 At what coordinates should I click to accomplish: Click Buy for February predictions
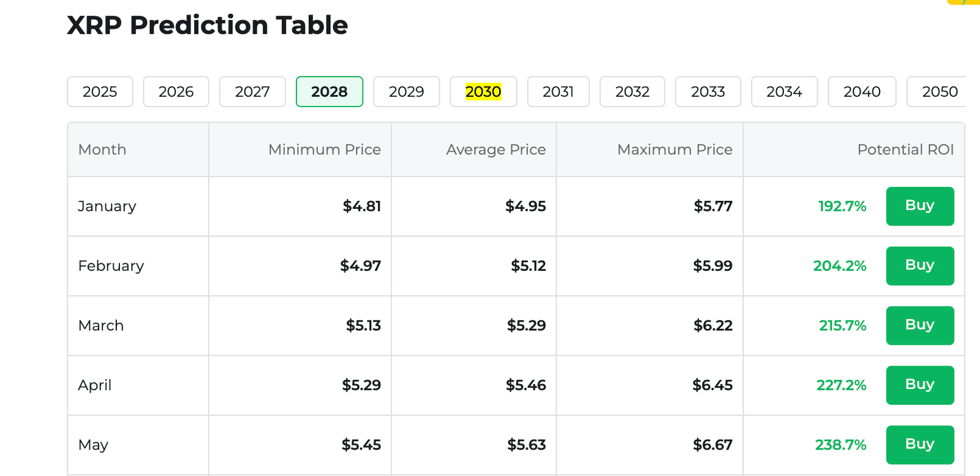(x=919, y=266)
